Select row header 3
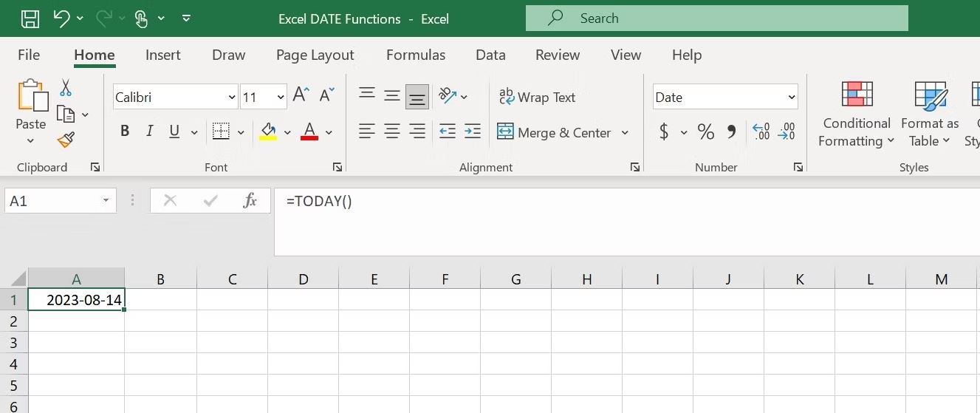The width and height of the screenshot is (980, 413). 13,343
